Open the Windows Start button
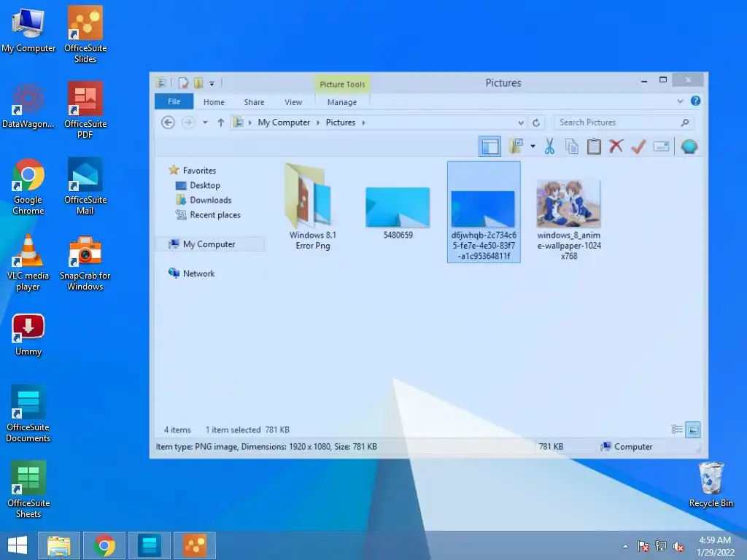Screen dimensions: 747x560 coord(18,545)
